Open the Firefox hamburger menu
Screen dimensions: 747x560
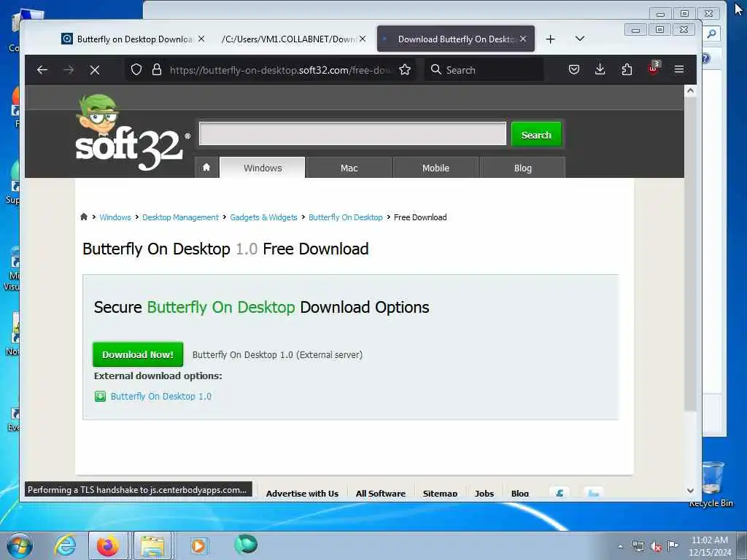pos(679,70)
